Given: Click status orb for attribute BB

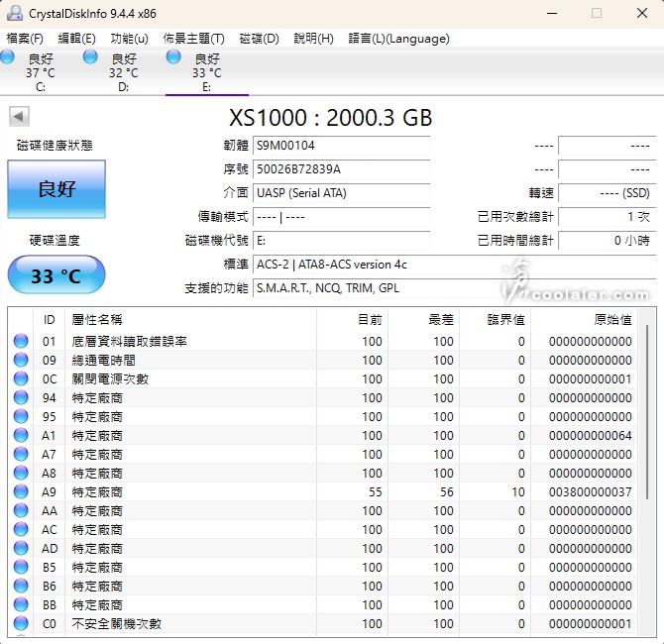Looking at the screenshot, I should tap(21, 604).
